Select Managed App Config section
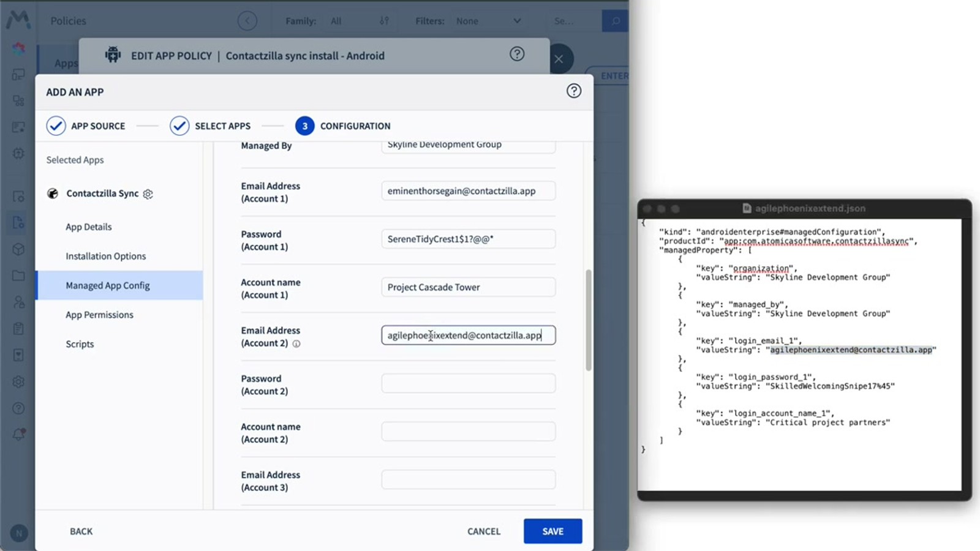Screen dimensions: 980x551 (120, 285)
